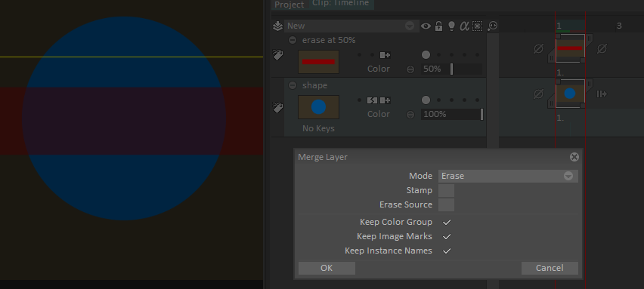This screenshot has width=644, height=289.
Task: Click the timeline zoom magnifier icon
Action: click(x=492, y=26)
